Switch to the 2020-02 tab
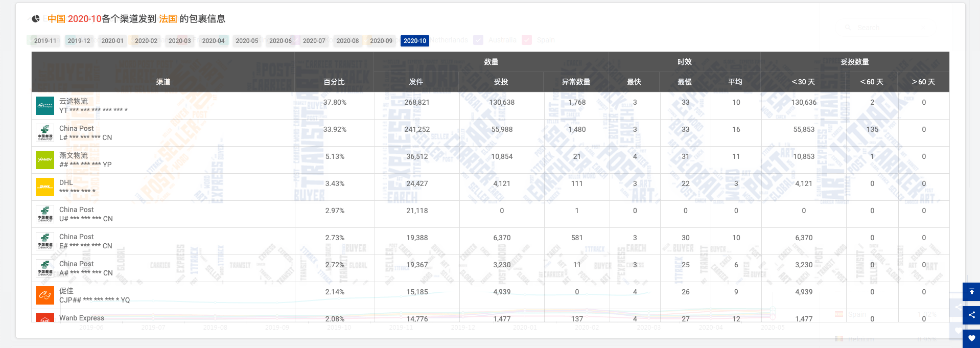The width and height of the screenshot is (980, 348). [x=146, y=41]
